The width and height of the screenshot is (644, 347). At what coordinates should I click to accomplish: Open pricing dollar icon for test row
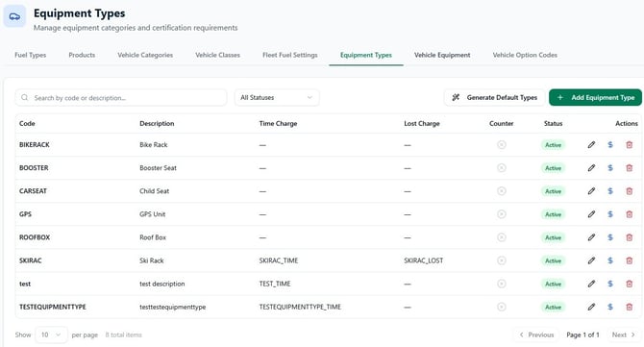click(x=610, y=284)
